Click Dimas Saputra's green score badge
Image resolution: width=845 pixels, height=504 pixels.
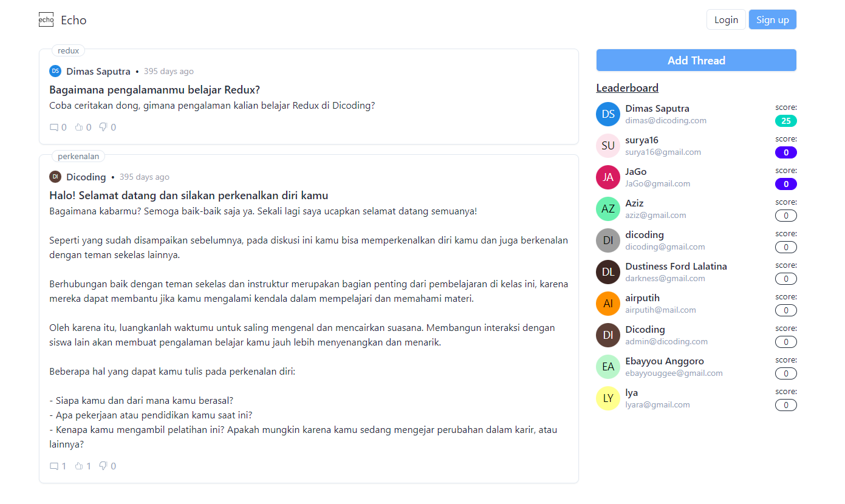point(785,121)
